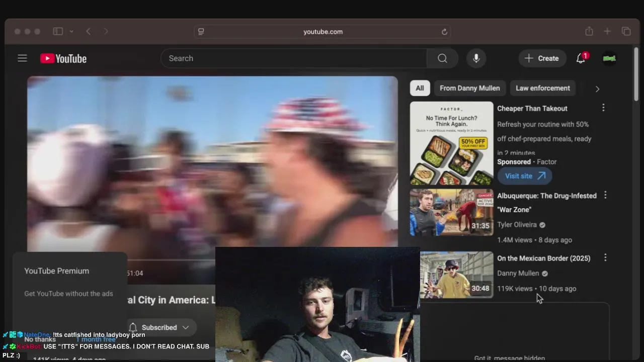The width and height of the screenshot is (644, 362).
Task: Click '119K views • 10 days ago' text
Action: pyautogui.click(x=536, y=289)
